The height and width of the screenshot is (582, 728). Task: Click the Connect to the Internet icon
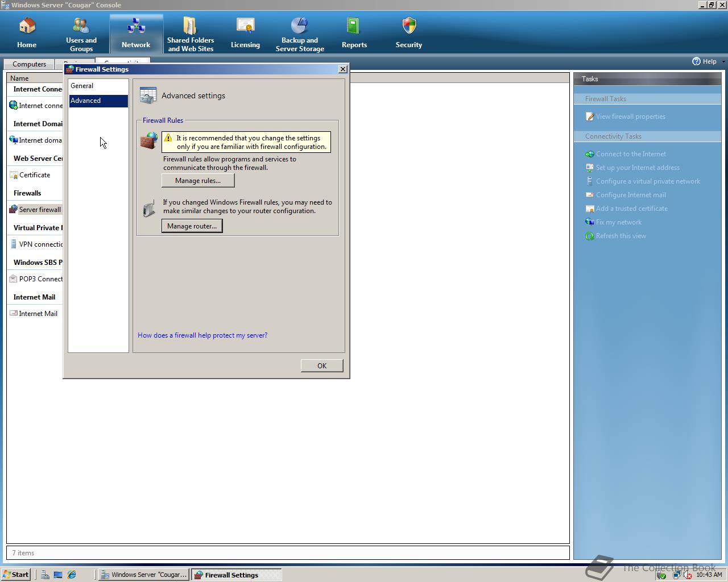(x=590, y=154)
